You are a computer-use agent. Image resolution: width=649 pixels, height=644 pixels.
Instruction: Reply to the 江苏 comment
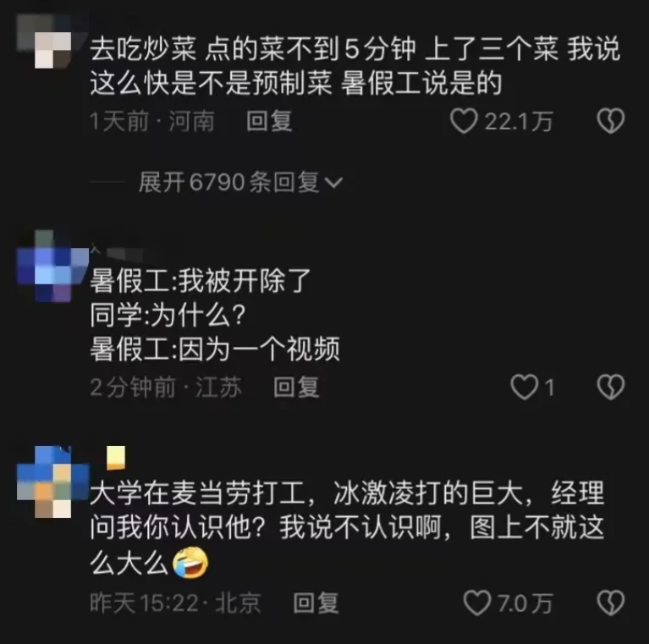coord(296,388)
